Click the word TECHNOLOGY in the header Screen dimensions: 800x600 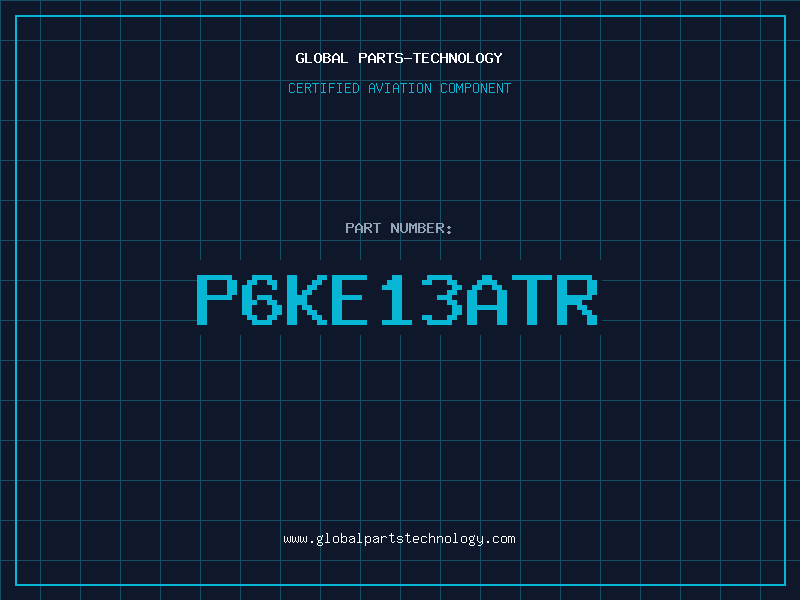point(458,58)
